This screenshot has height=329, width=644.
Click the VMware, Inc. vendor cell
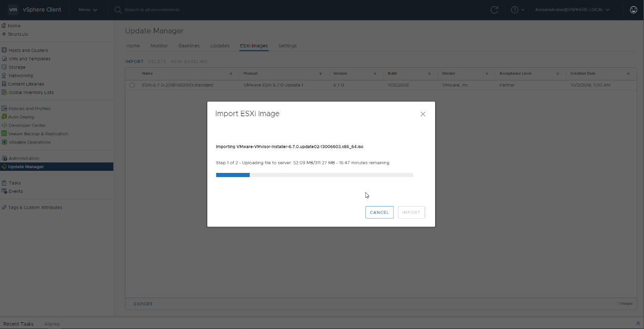point(456,85)
